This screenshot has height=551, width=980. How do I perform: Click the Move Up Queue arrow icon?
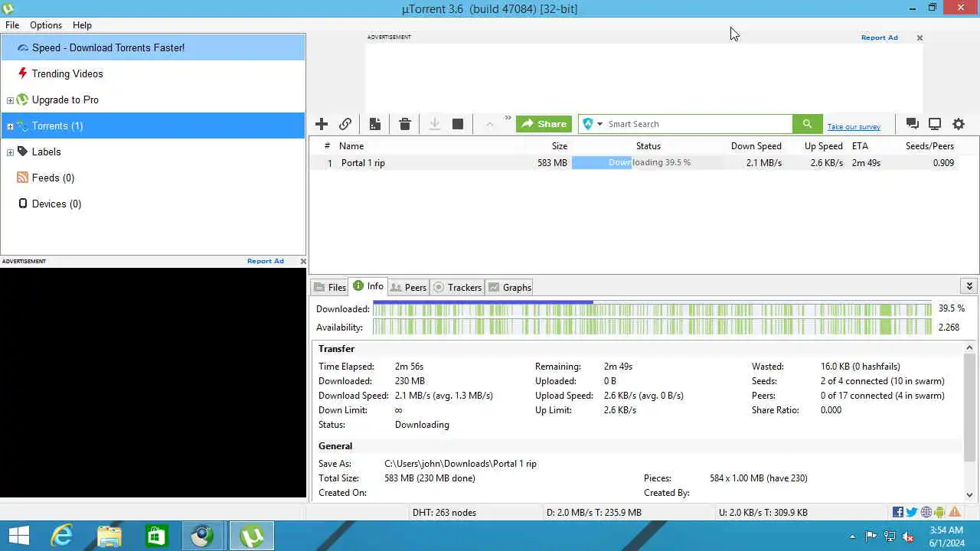(x=489, y=124)
